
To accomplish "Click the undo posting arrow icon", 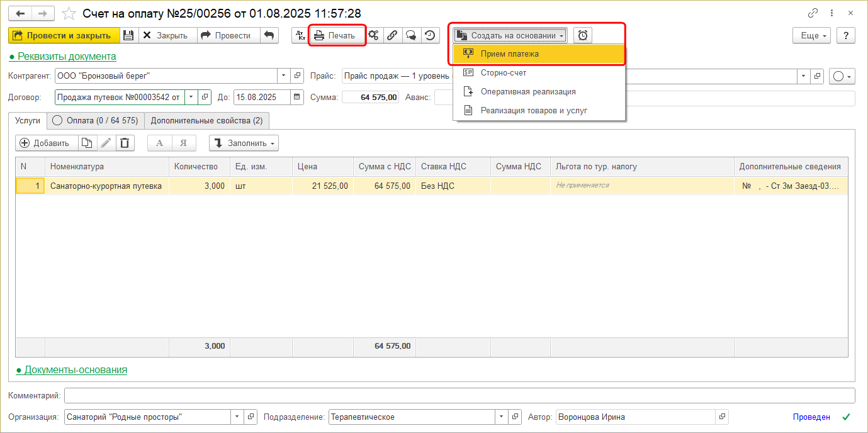I will 269,35.
